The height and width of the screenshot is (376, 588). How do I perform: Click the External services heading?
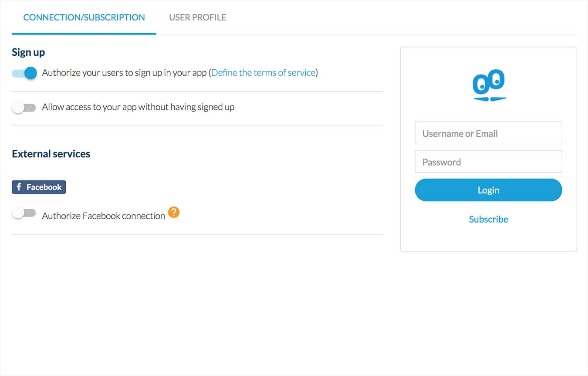[51, 154]
